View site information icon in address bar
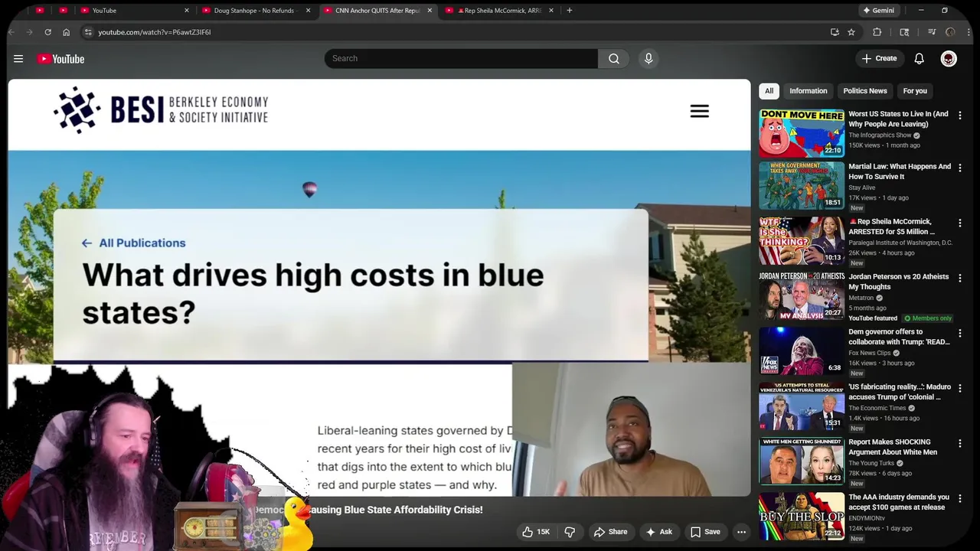 tap(88, 32)
